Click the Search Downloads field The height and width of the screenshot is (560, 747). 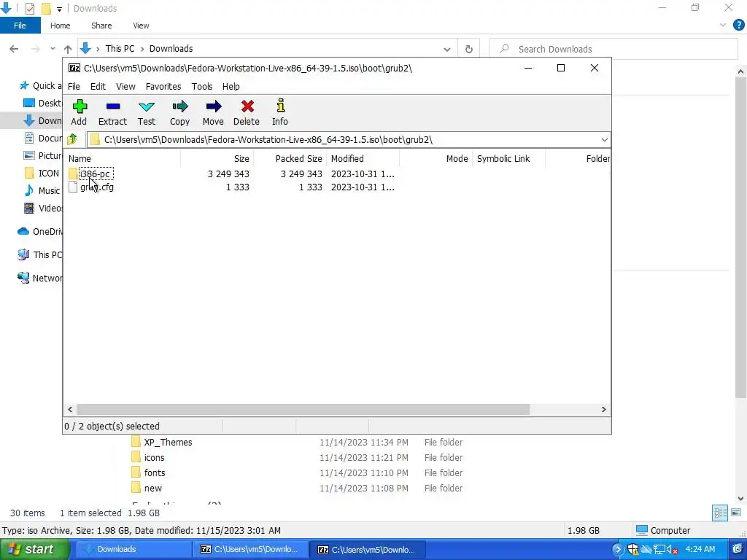tap(614, 49)
